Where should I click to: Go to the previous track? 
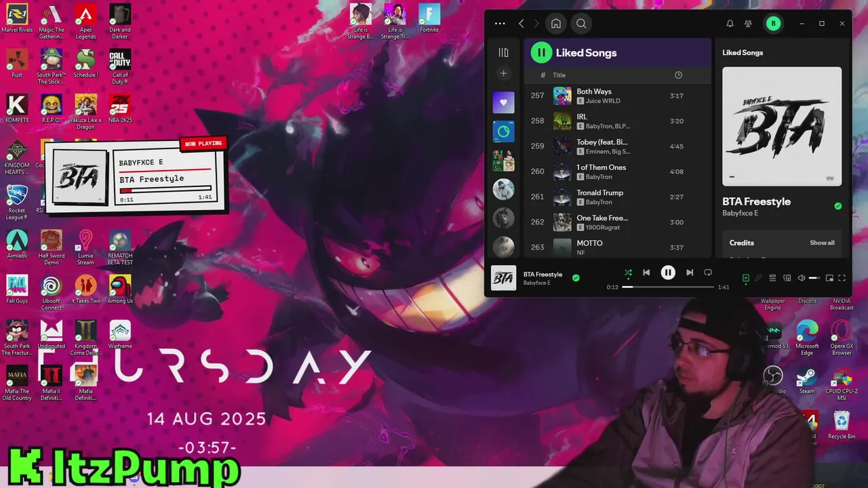[646, 272]
